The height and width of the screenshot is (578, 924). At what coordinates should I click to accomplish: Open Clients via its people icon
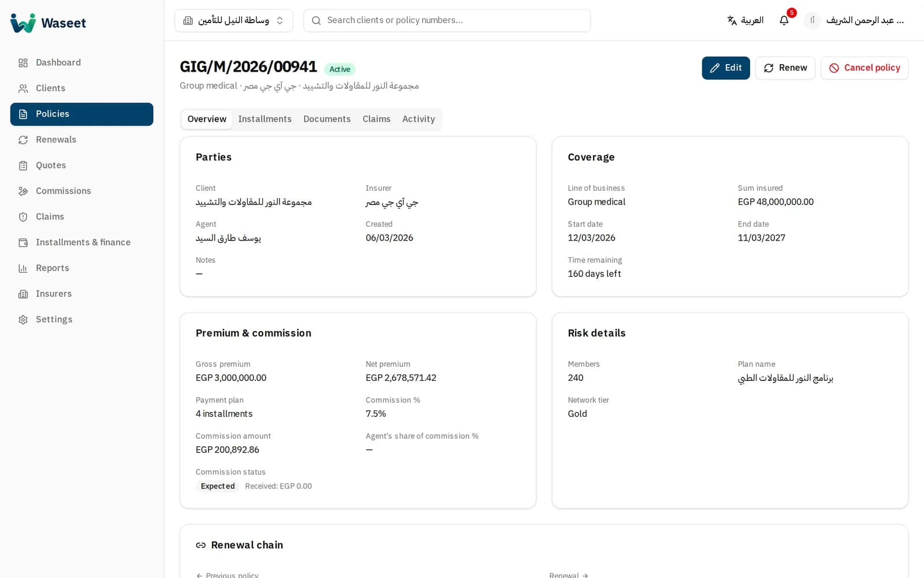pyautogui.click(x=23, y=88)
